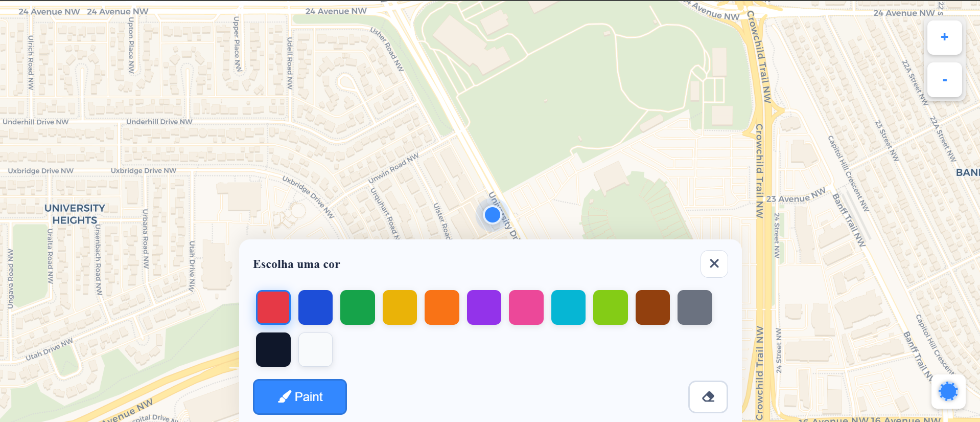This screenshot has width=980, height=422.
Task: Select the black color swatch
Action: pos(273,350)
